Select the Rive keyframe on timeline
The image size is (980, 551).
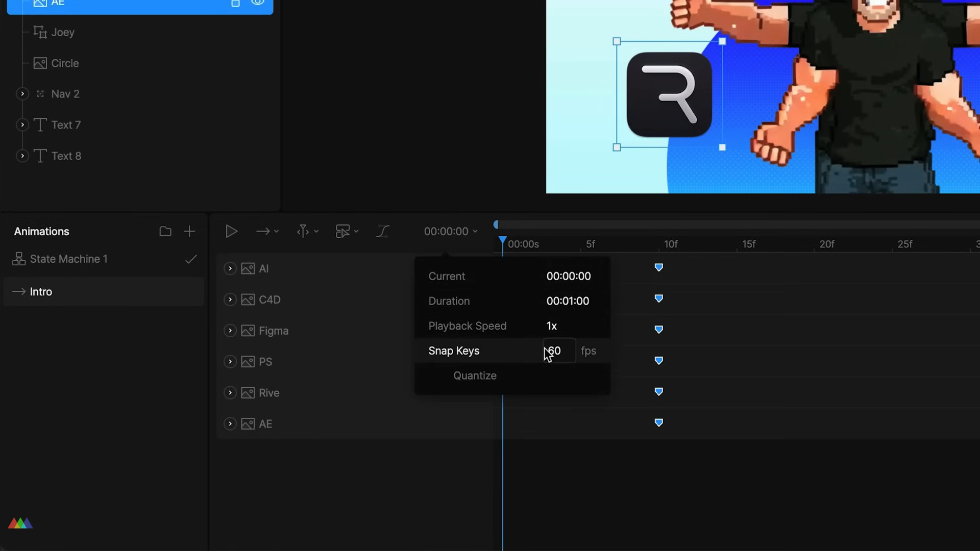[659, 392]
